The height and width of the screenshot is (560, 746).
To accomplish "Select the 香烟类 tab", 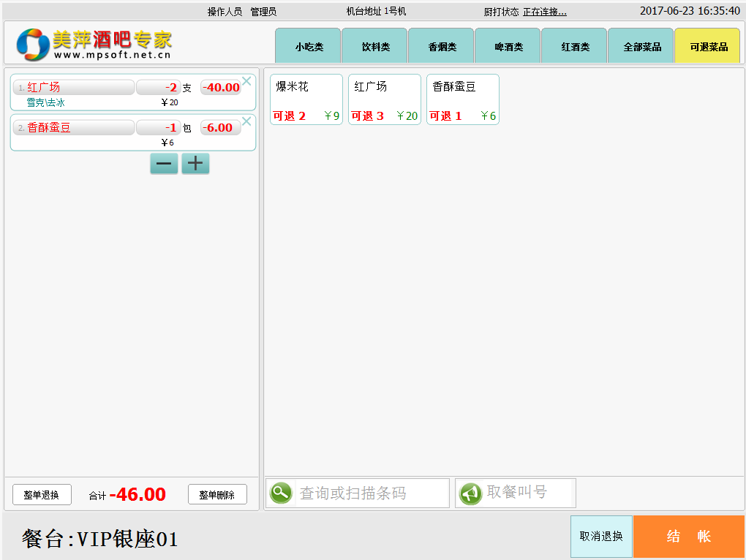I will [442, 47].
